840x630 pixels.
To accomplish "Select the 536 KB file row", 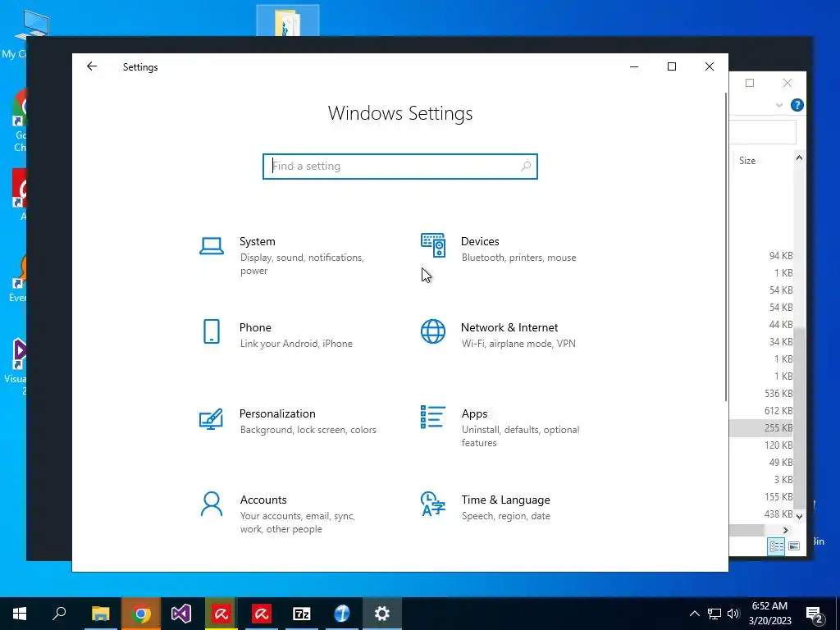I will point(761,393).
